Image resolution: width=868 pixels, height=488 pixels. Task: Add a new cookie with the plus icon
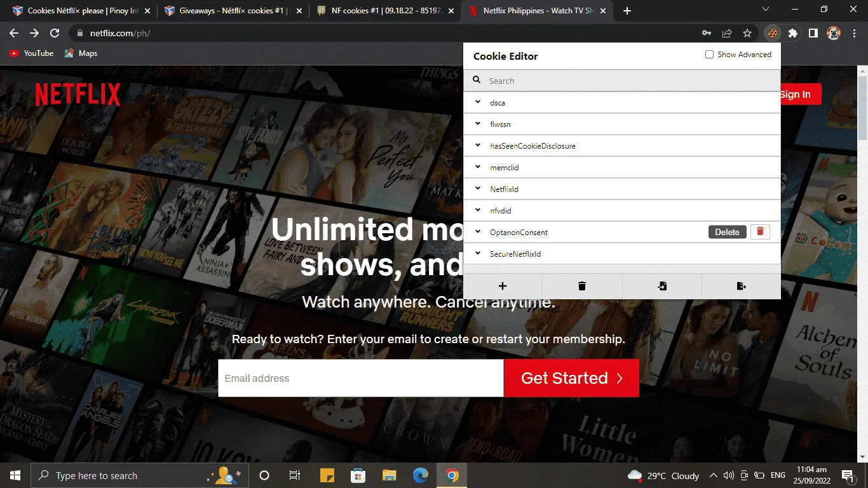coord(503,286)
